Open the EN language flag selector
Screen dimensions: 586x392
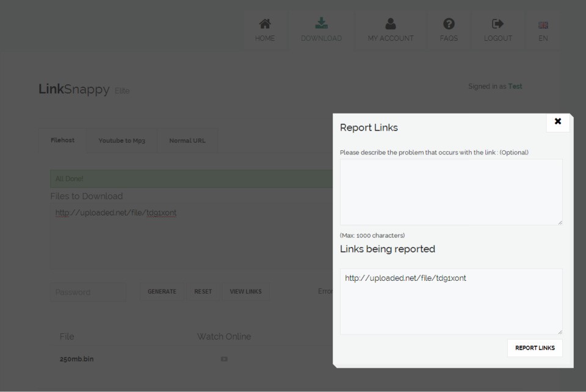543,24
